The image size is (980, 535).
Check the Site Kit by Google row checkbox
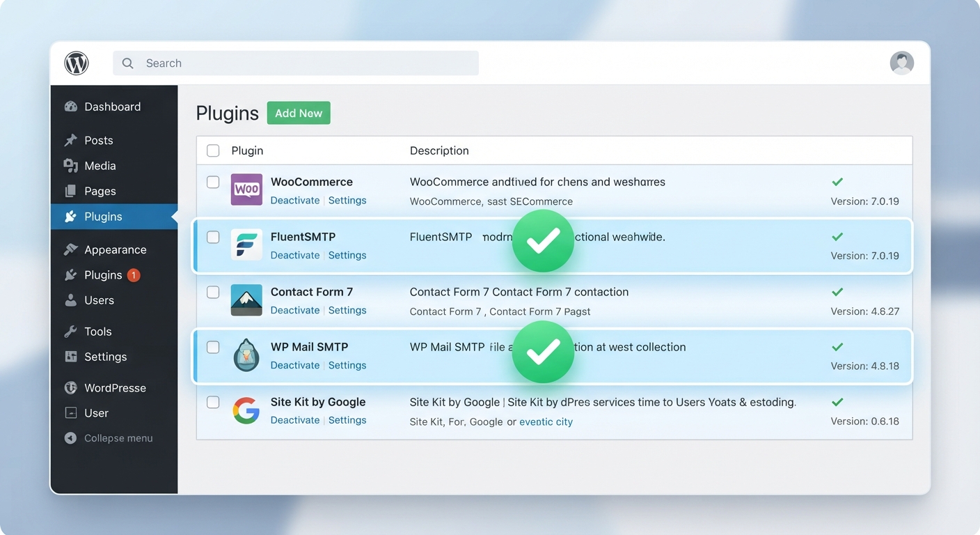pos(213,402)
